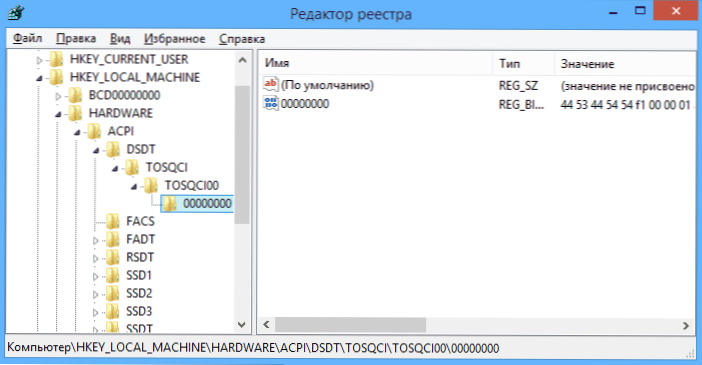Select the binary value icon for 00000000
The width and height of the screenshot is (702, 365).
point(271,103)
